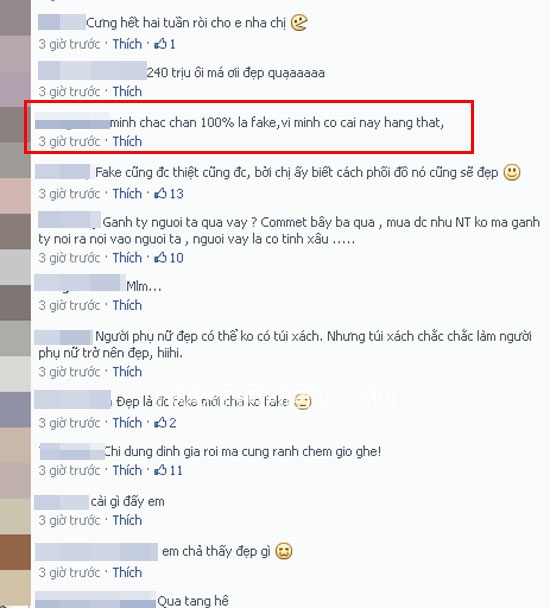Click the thumbs-up icon showing 13 likes
The width and height of the screenshot is (550, 608).
160,193
